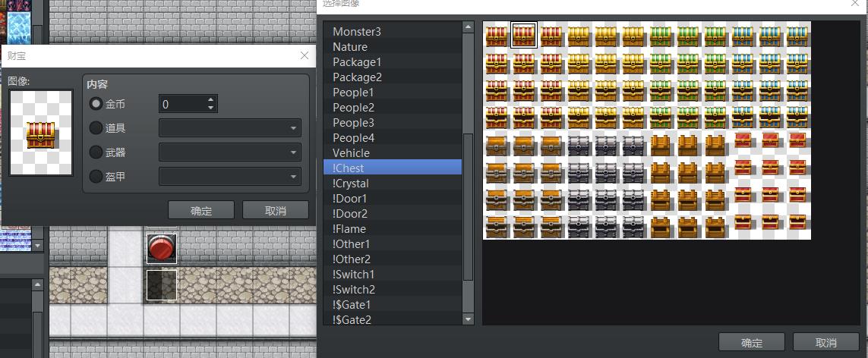This screenshot has width=868, height=358.
Task: Confirm the 财宝 dialog with 确定
Action: tap(201, 211)
